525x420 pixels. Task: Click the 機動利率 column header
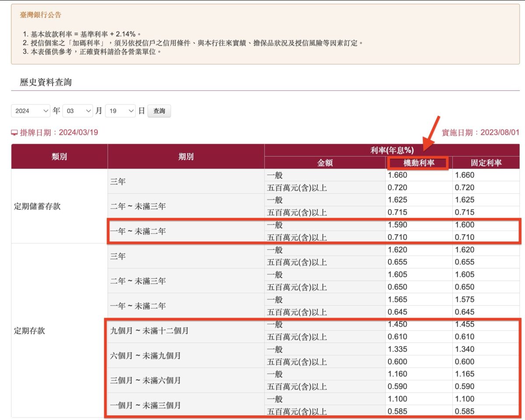coord(419,163)
